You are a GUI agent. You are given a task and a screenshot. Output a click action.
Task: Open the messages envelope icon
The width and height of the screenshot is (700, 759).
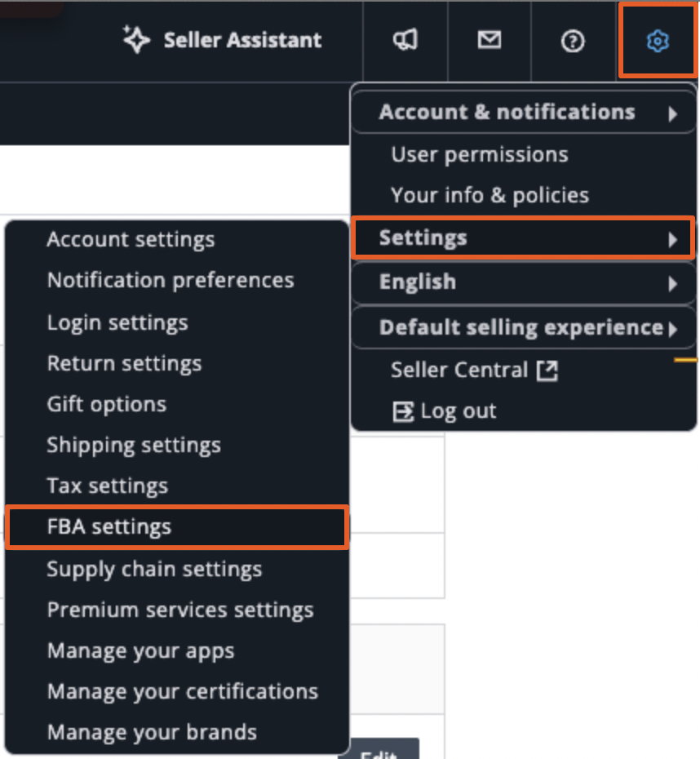(x=489, y=40)
